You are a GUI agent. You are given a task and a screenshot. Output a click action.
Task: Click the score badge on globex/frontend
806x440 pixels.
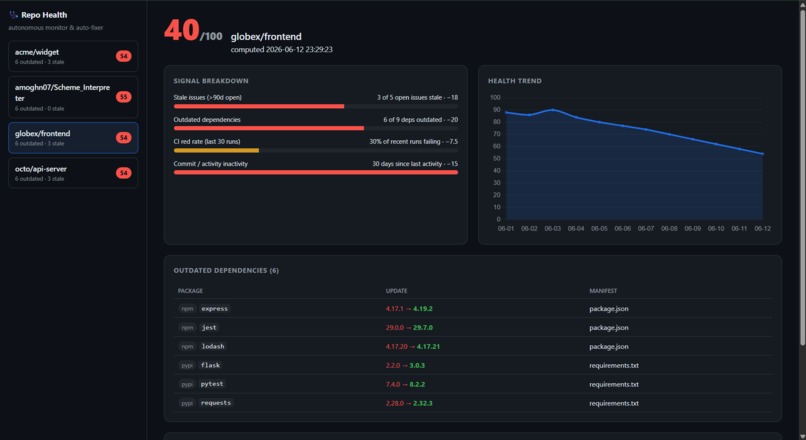123,138
